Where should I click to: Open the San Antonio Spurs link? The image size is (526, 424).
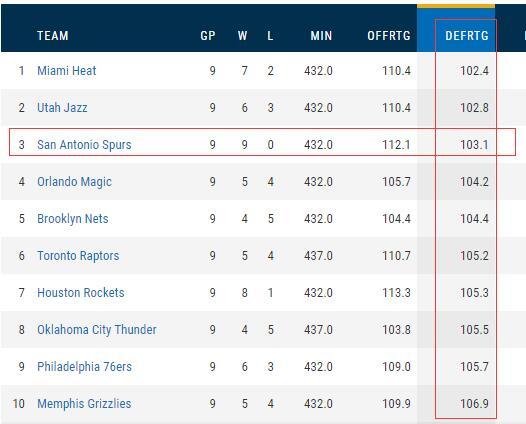click(x=84, y=145)
